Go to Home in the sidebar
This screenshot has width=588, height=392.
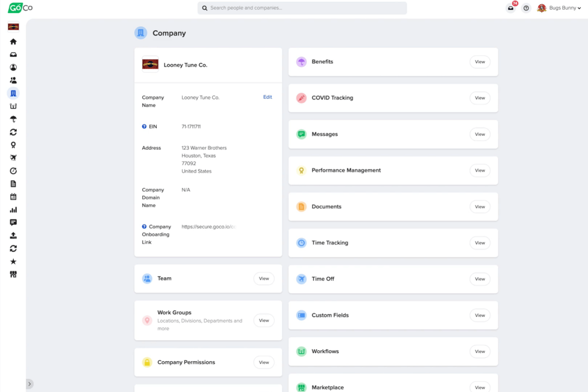click(x=13, y=42)
